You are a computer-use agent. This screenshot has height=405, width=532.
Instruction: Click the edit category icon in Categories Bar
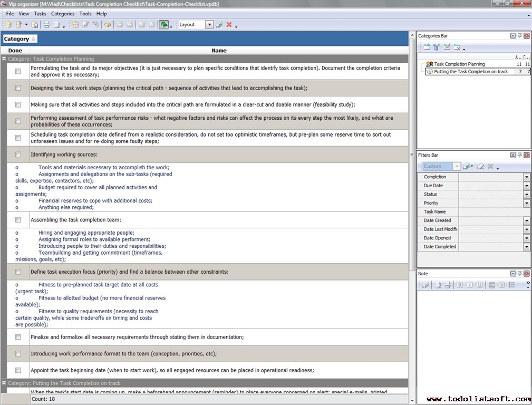tap(447, 47)
